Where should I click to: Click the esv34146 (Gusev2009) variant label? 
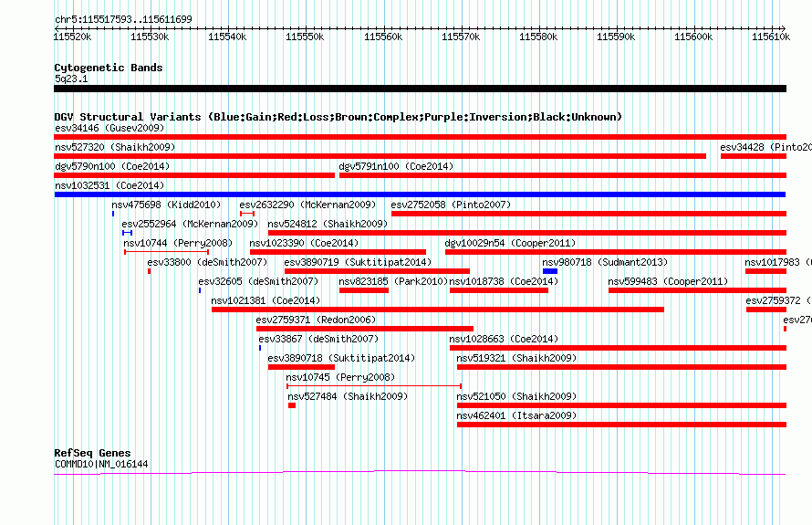click(109, 128)
